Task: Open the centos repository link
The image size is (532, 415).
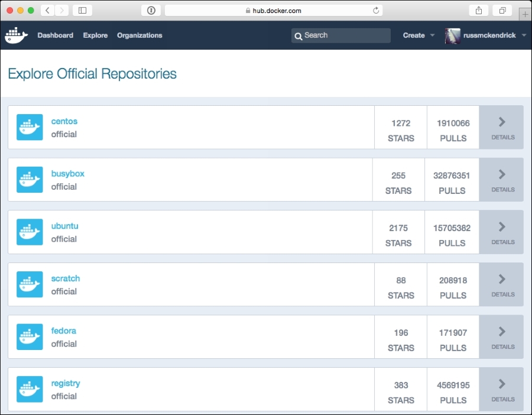Action: click(64, 121)
